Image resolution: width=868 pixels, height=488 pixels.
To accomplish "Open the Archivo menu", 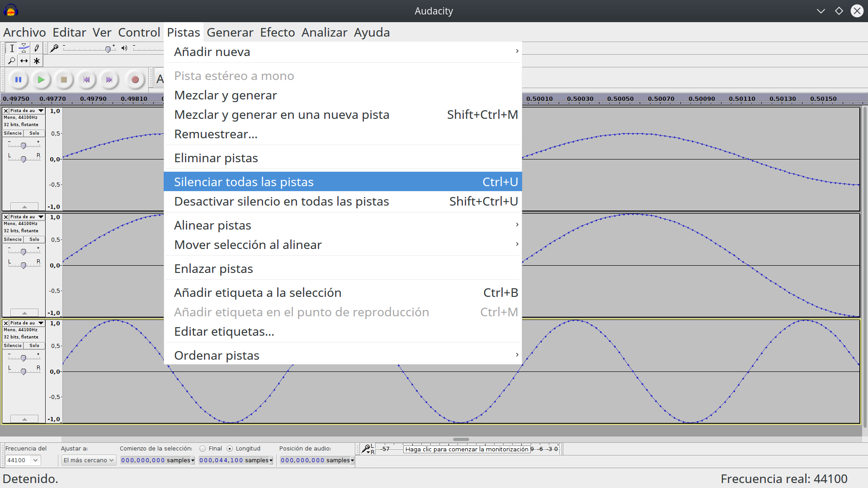I will [24, 33].
